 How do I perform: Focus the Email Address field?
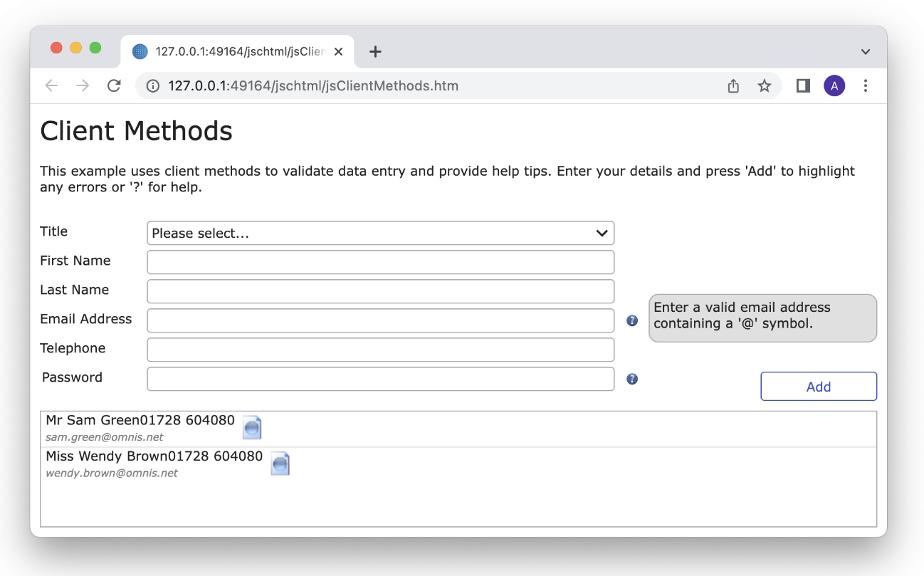pyautogui.click(x=380, y=320)
